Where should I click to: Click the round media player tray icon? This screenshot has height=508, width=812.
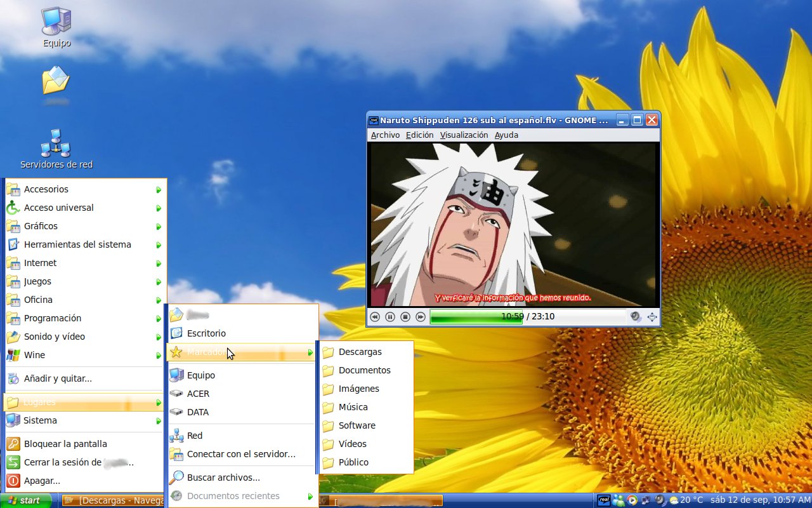point(632,500)
